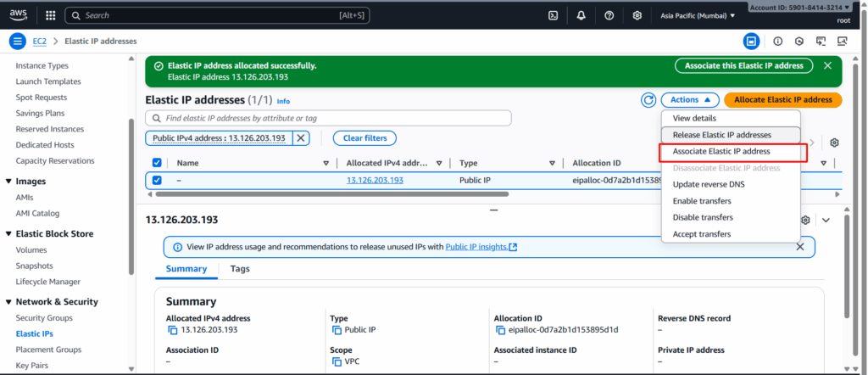Click the blue circular panel icon in breadcrumb bar

click(751, 41)
